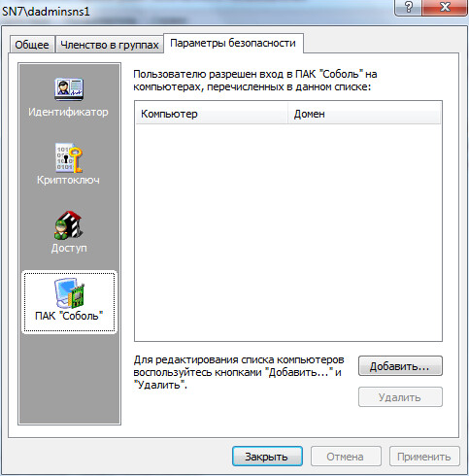Close the dialog with the red X
The width and height of the screenshot is (469, 476).
(445, 7)
